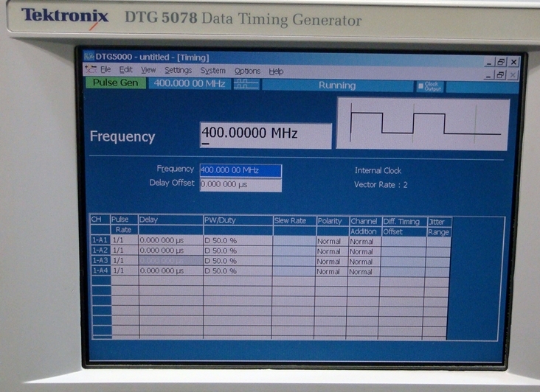Select channel row header 1-A1
The height and width of the screenshot is (392, 540).
coord(100,240)
